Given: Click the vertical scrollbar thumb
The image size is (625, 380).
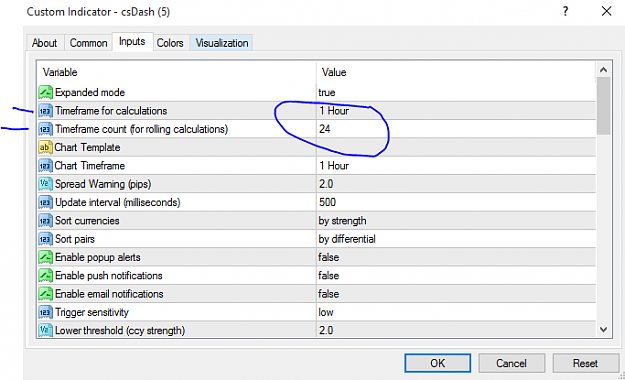Looking at the screenshot, I should (603, 106).
